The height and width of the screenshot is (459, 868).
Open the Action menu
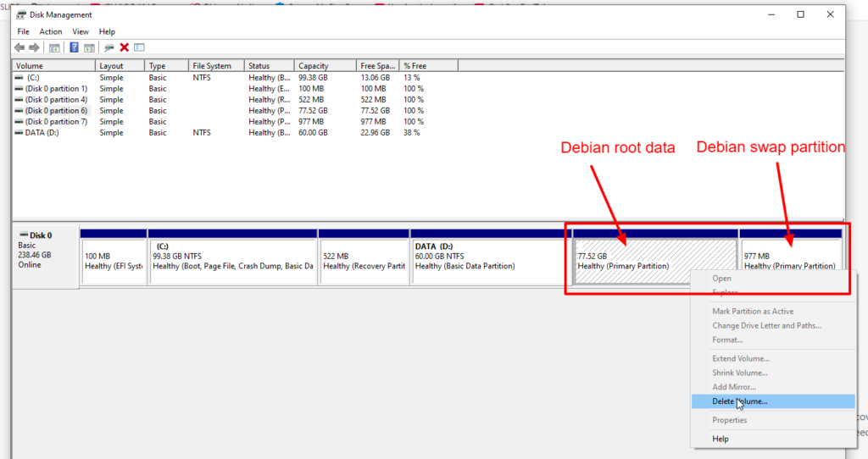(51, 31)
